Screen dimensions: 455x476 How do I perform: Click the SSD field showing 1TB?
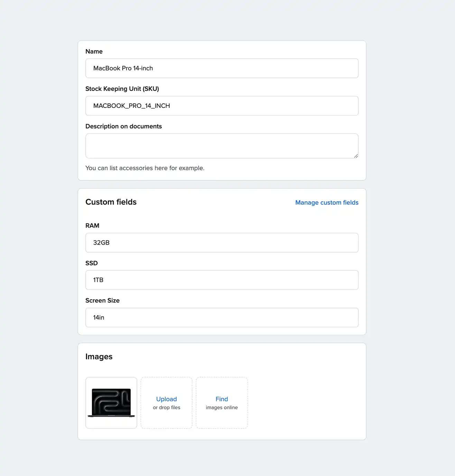pos(221,280)
